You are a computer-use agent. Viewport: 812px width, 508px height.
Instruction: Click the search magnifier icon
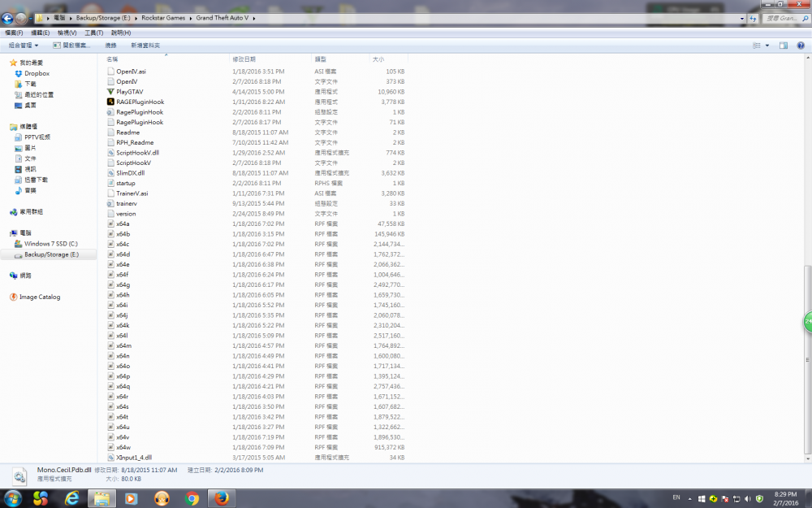(806, 18)
